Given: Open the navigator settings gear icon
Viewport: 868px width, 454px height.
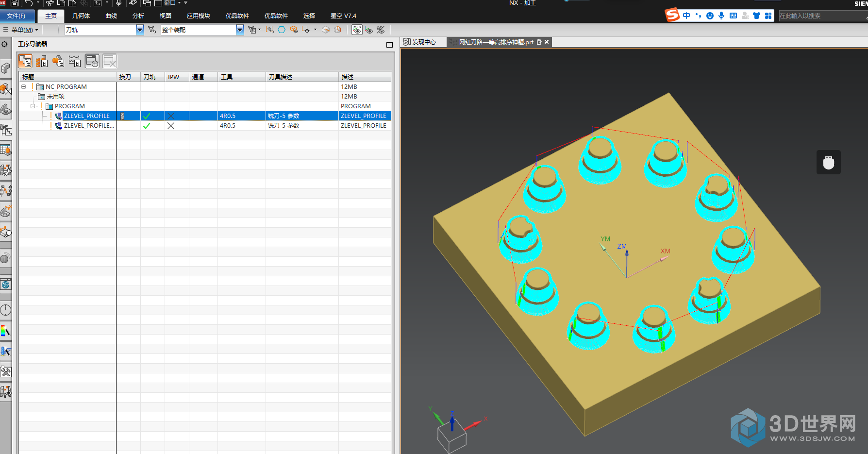Looking at the screenshot, I should pyautogui.click(x=4, y=44).
